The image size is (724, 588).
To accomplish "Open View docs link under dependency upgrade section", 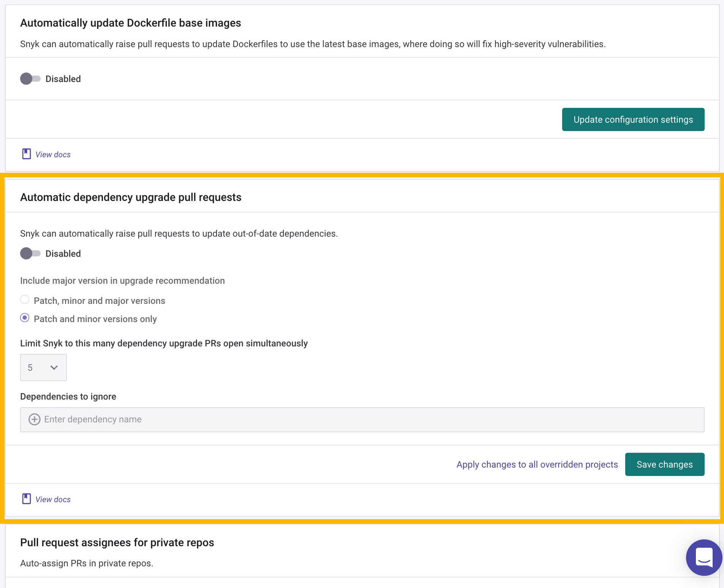I will click(x=53, y=499).
